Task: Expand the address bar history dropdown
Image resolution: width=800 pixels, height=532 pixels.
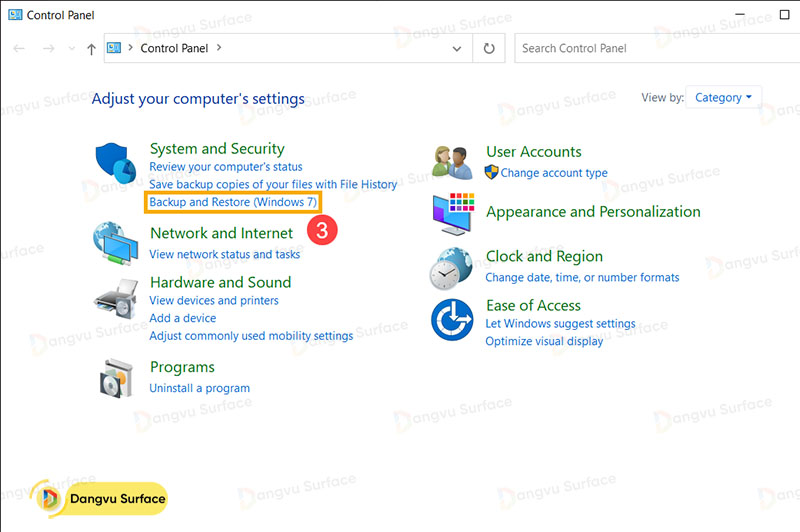Action: coord(457,49)
